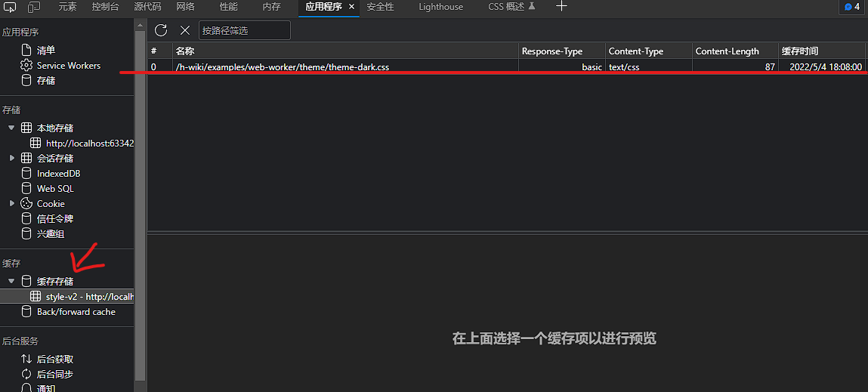Click the 缓存存储 database icon
This screenshot has width=868, height=392.
pyautogui.click(x=26, y=281)
